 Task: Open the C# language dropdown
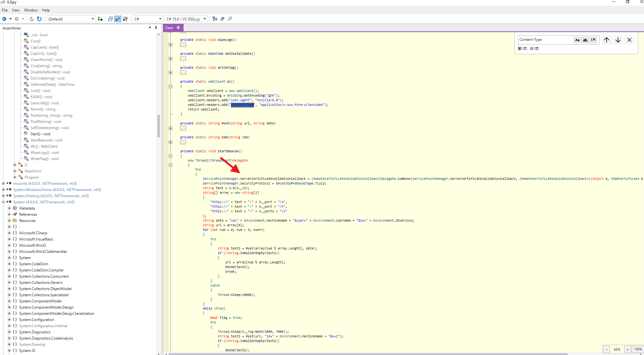point(148,19)
